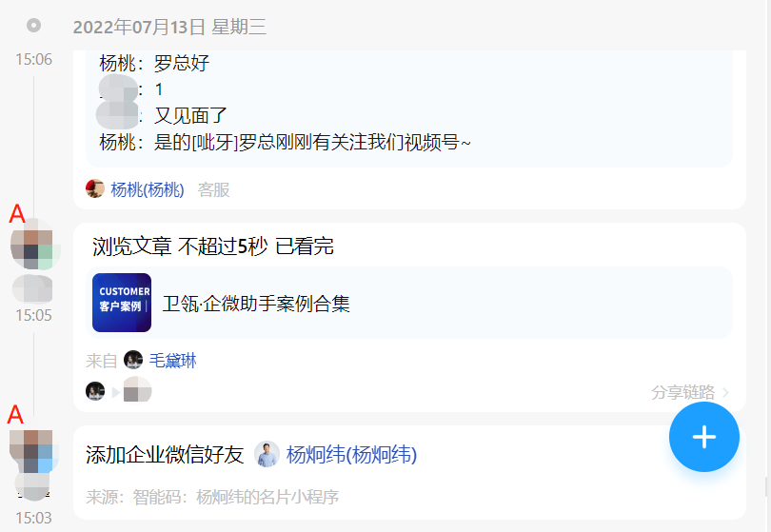Open 杨炯纬(杨炯纬) profile link
The image size is (771, 532).
(x=351, y=454)
